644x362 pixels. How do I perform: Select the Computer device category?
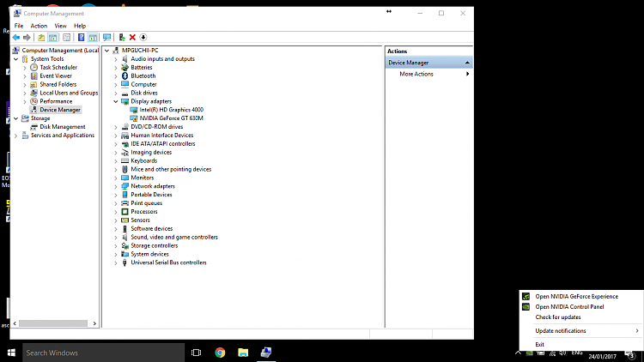click(x=143, y=84)
